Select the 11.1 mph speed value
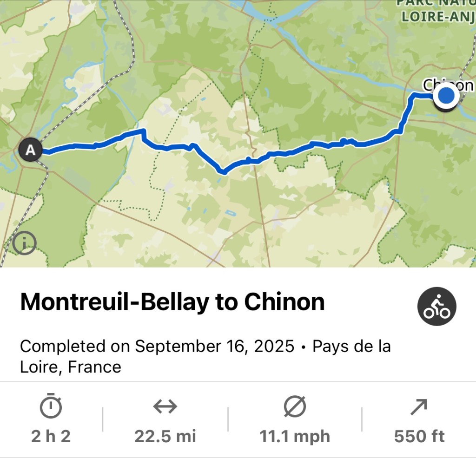476x458 pixels. [x=294, y=436]
